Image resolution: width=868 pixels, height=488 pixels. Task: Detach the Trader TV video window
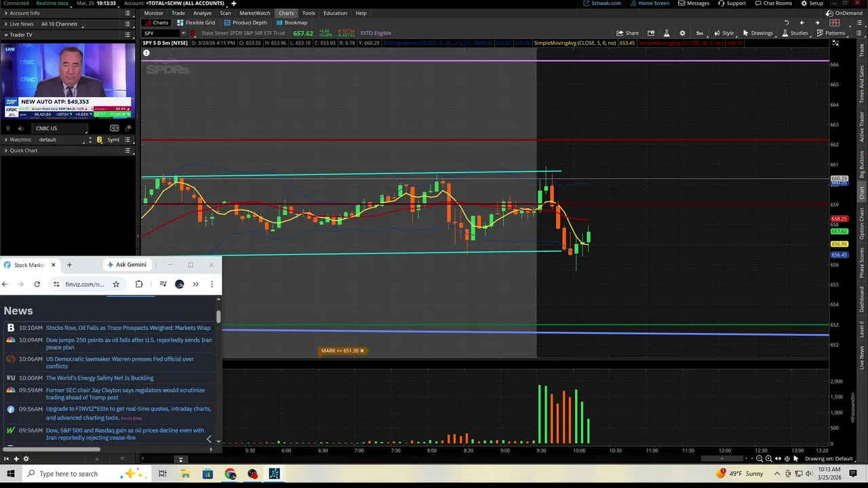point(127,128)
